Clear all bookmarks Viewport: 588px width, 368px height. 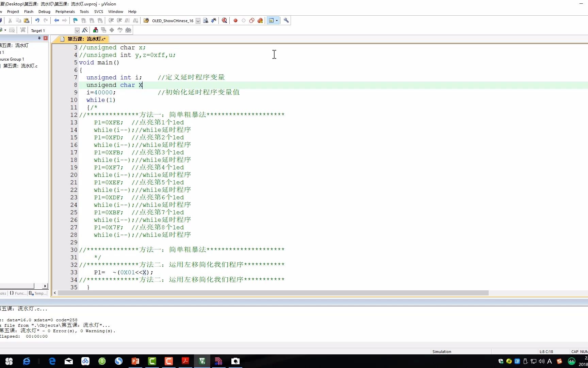(x=100, y=20)
